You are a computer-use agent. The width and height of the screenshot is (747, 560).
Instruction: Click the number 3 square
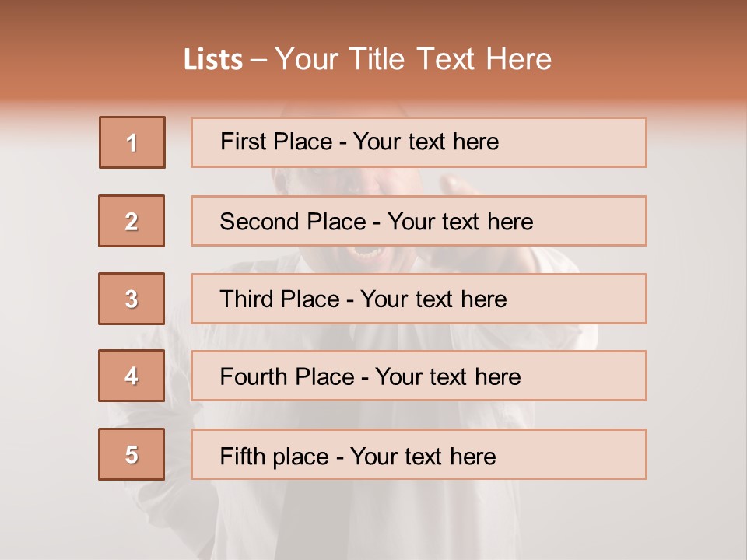pos(132,299)
